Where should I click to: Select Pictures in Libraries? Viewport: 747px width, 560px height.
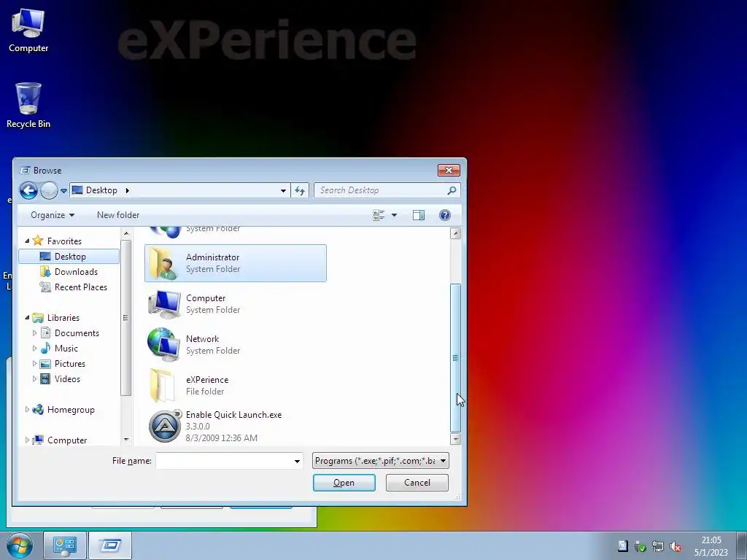tap(63, 364)
